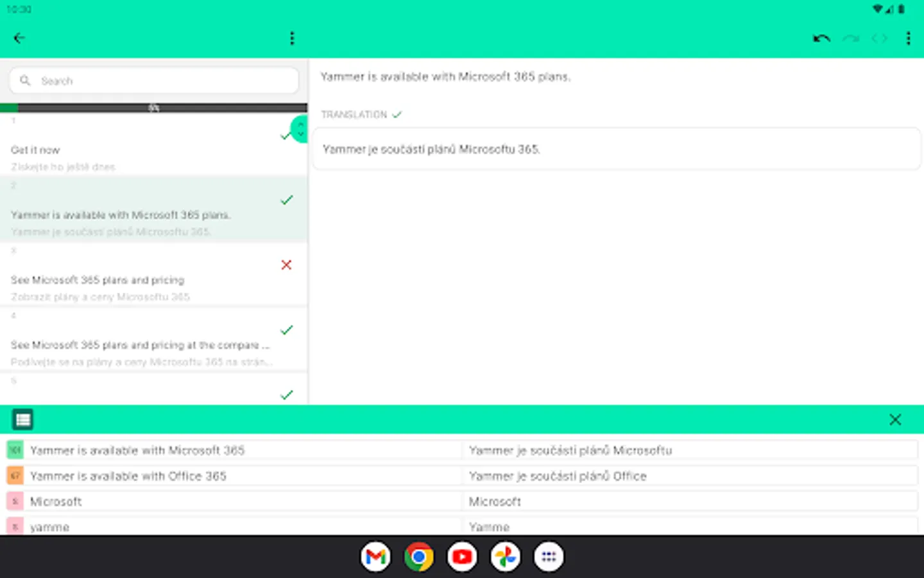
Task: Tap the search magnifier icon
Action: [25, 80]
